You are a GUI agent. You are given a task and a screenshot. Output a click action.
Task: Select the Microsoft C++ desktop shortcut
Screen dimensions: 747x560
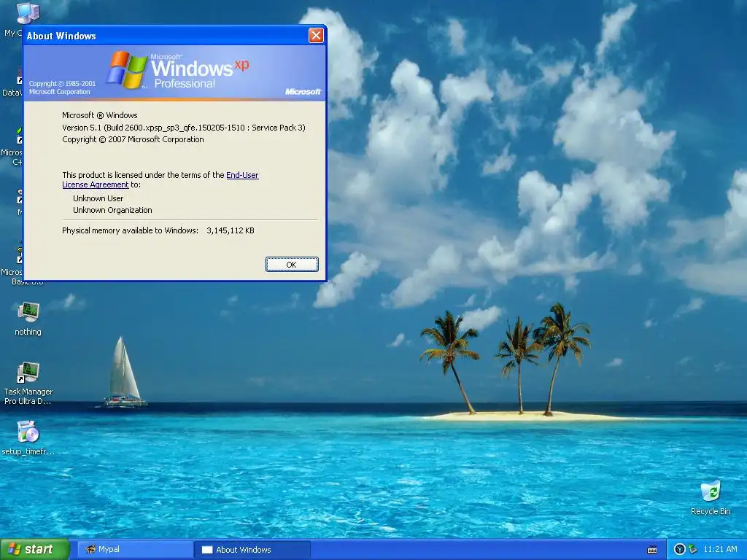(x=12, y=147)
